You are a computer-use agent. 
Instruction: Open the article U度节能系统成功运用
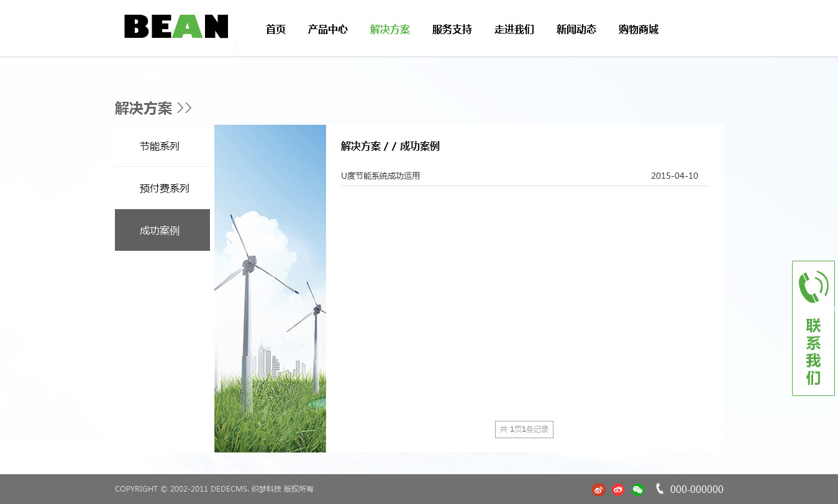(x=381, y=176)
